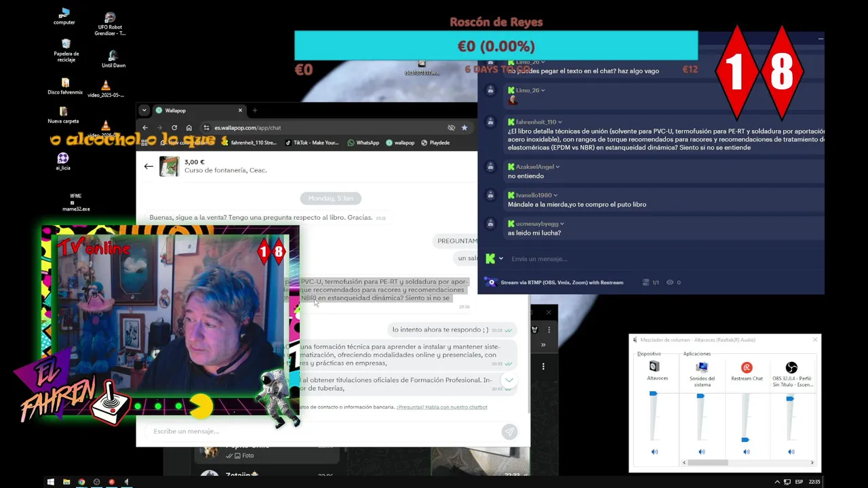Select the Wallapop browser tab
This screenshot has height=488, width=868.
click(199, 110)
